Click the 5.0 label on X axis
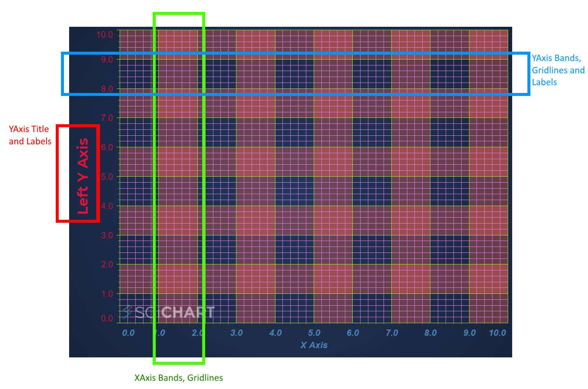 click(x=314, y=333)
